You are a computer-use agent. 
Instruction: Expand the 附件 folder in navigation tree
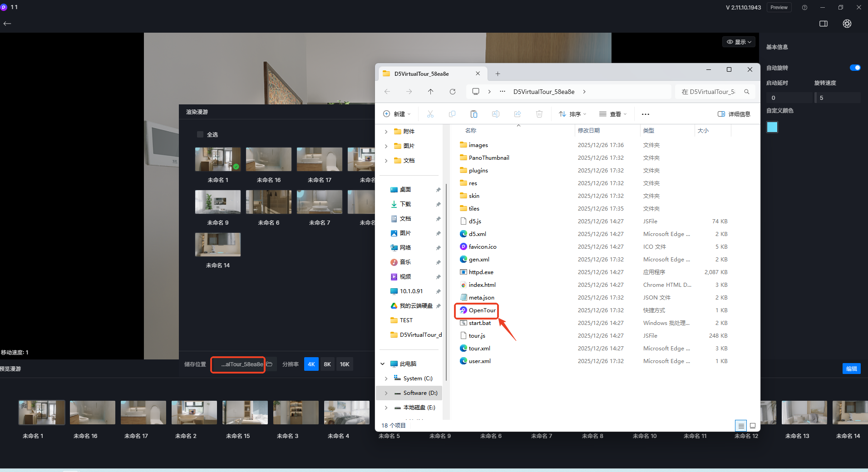pos(386,132)
